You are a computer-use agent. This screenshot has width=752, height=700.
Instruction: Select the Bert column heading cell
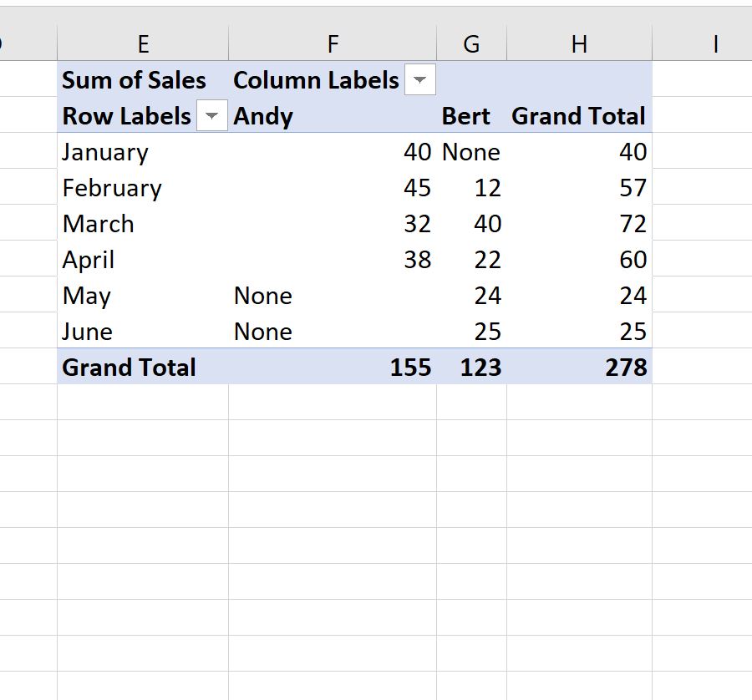click(471, 115)
